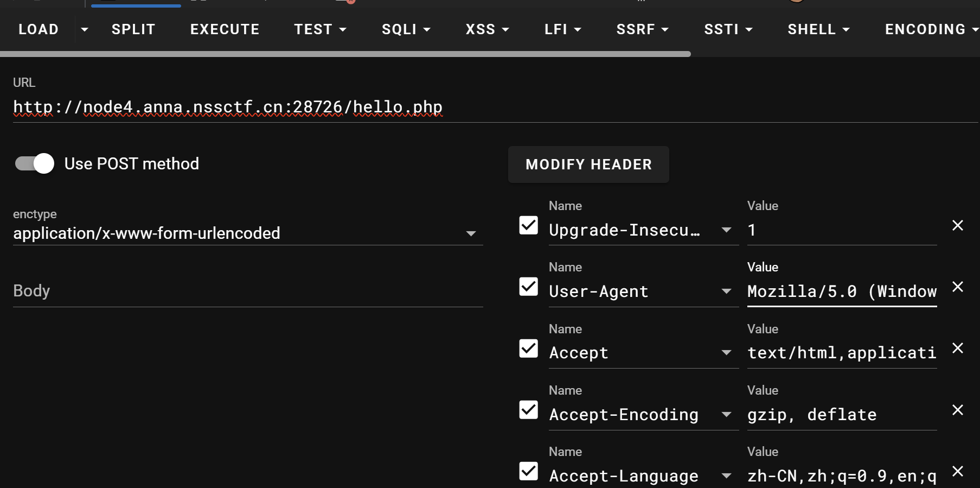
Task: Click into the Body text field
Action: [247, 291]
